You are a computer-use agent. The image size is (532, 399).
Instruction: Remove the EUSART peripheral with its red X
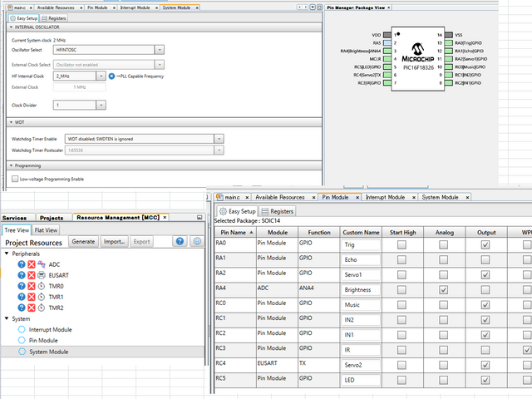pyautogui.click(x=31, y=275)
